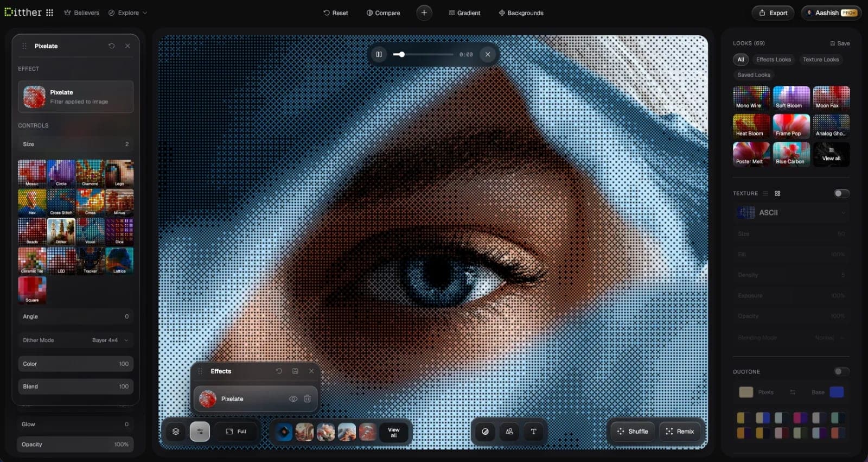Expand the Explore dropdown menu

[x=127, y=12]
